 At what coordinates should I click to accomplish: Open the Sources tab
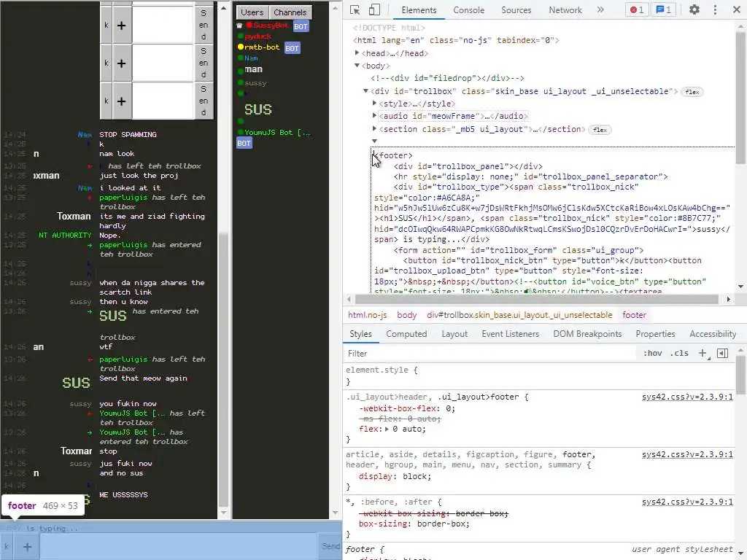coord(516,10)
